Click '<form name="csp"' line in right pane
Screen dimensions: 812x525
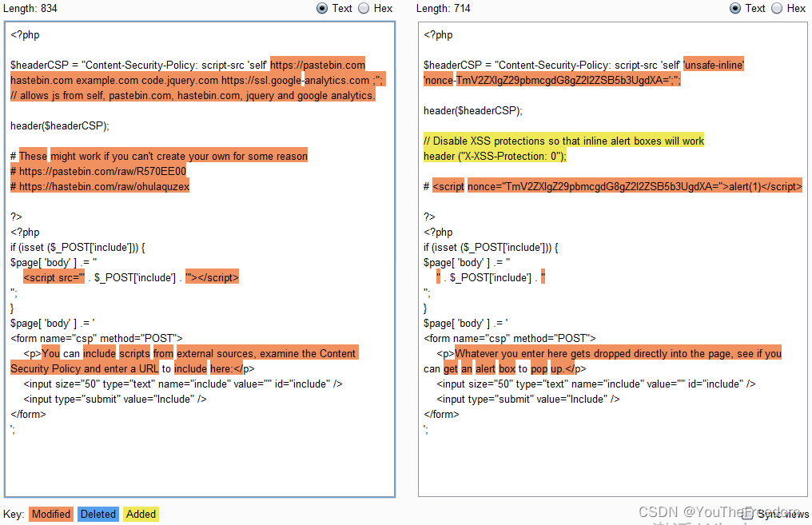click(x=510, y=339)
